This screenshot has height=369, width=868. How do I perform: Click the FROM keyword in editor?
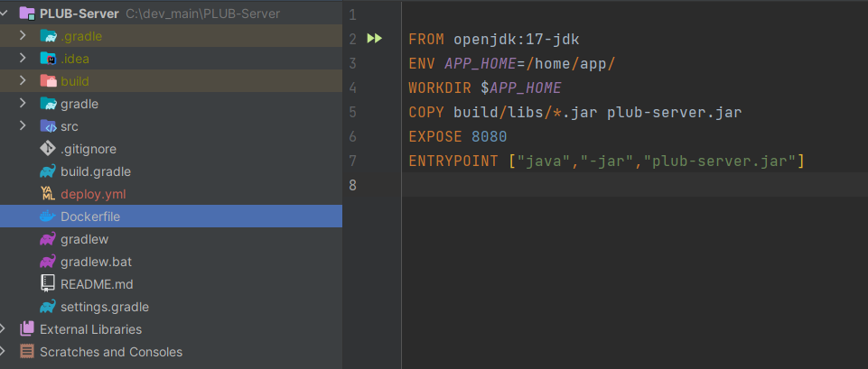(x=426, y=40)
